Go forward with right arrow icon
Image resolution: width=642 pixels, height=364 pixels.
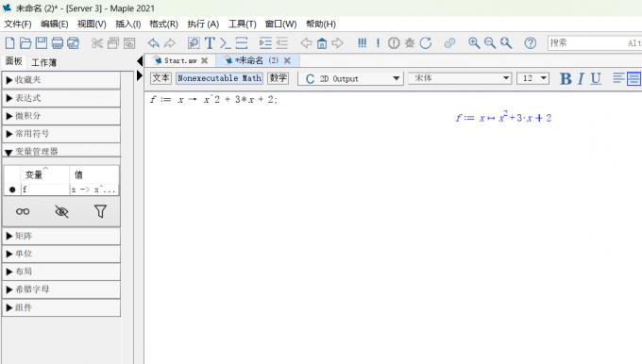pyautogui.click(x=337, y=43)
